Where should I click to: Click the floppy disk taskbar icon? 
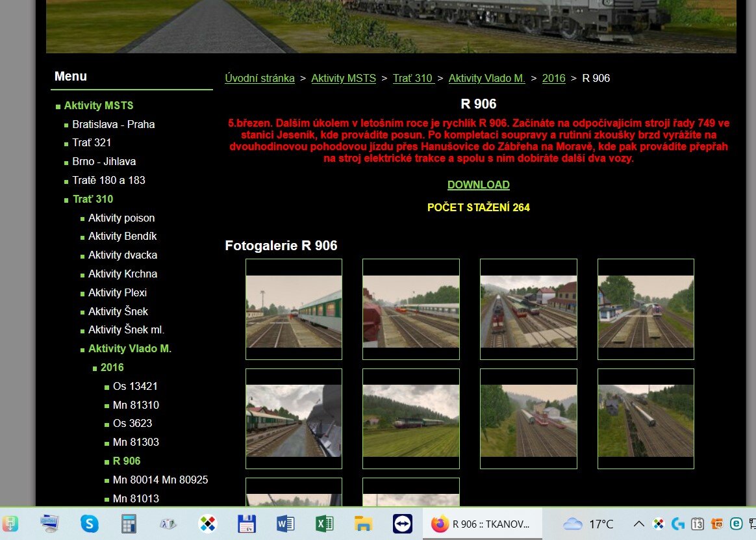tap(246, 524)
